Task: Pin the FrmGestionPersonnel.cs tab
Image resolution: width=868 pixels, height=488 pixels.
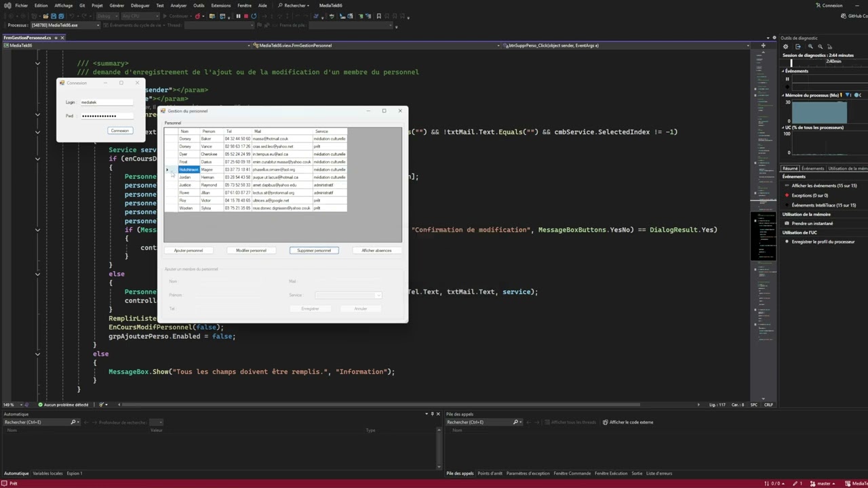Action: coord(56,37)
